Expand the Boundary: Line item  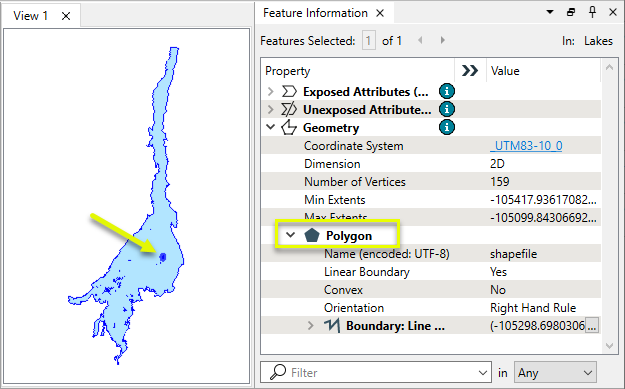point(311,326)
